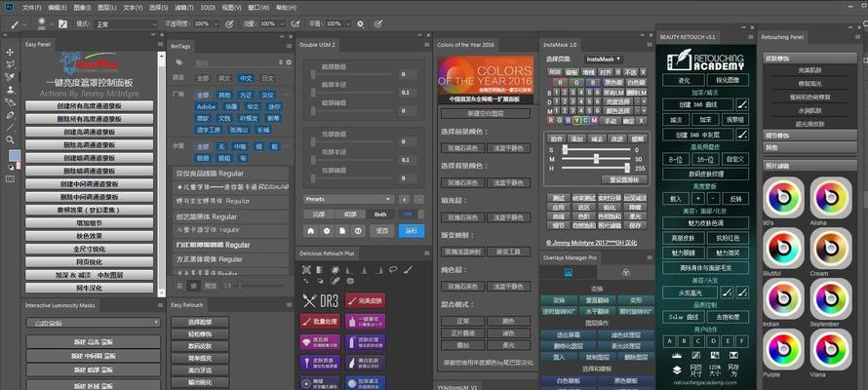
Task: Select the Zoom magnifier tool
Action: coord(10,140)
